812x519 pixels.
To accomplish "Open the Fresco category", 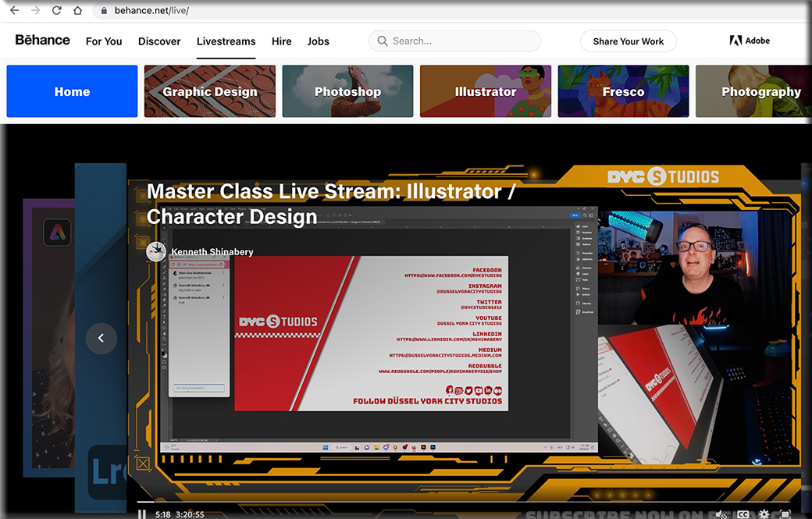I will (x=623, y=91).
